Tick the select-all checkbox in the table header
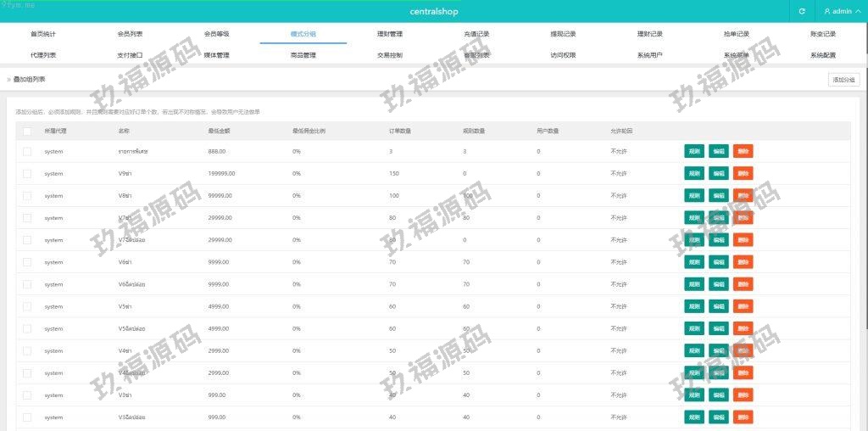The height and width of the screenshot is (431, 868). (27, 132)
